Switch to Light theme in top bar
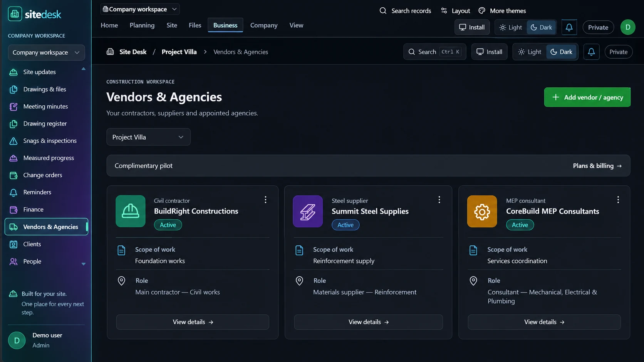This screenshot has width=644, height=362. [x=511, y=27]
